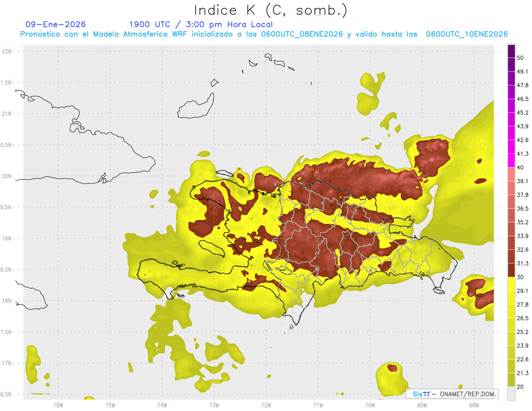
Task: Click the longitude label '74W'
Action: pyautogui.click(x=162, y=405)
